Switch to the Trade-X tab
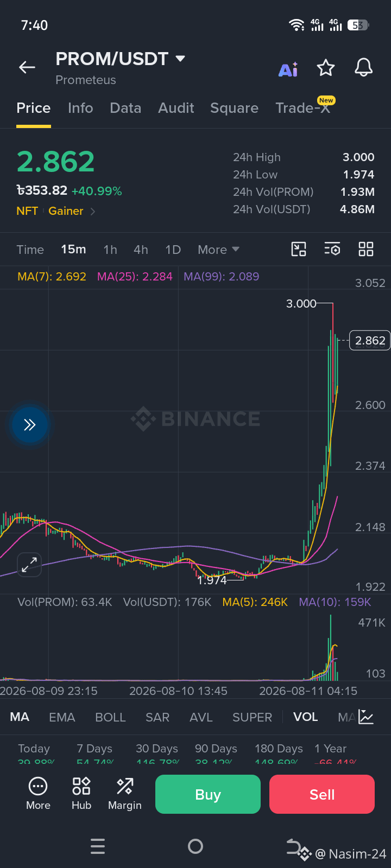Image resolution: width=391 pixels, height=868 pixels. click(302, 108)
